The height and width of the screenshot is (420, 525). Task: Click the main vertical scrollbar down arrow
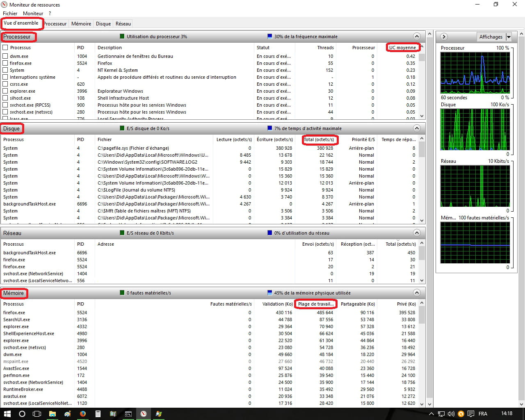429,404
